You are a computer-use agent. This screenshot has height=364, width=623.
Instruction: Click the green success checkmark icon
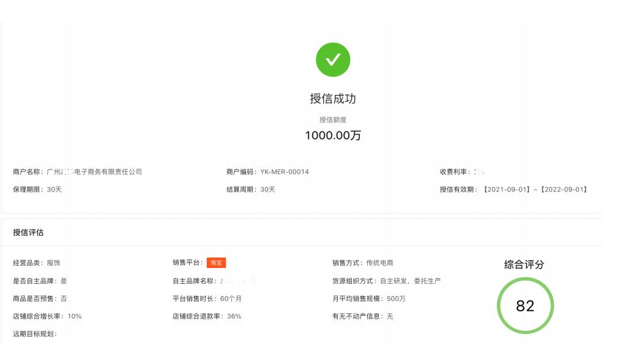[333, 60]
